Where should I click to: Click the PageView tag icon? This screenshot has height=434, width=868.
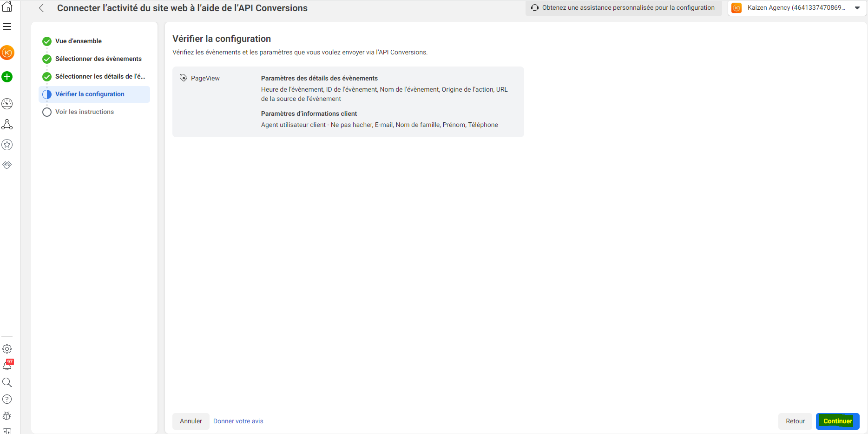184,78
